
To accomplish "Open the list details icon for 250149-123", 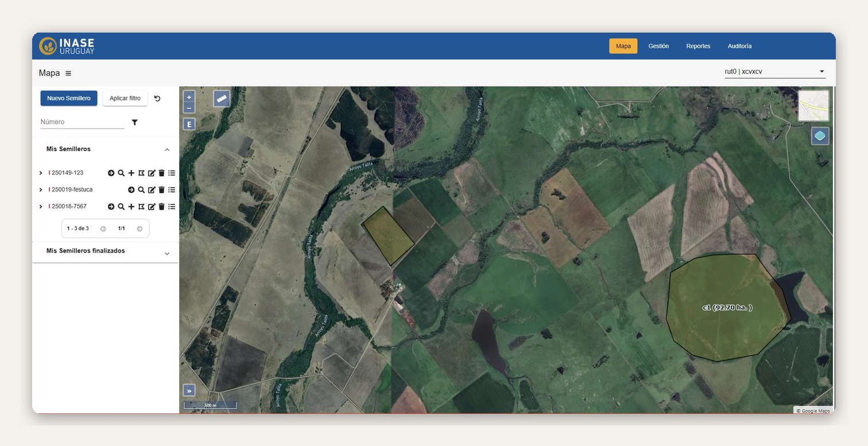I will (172, 173).
